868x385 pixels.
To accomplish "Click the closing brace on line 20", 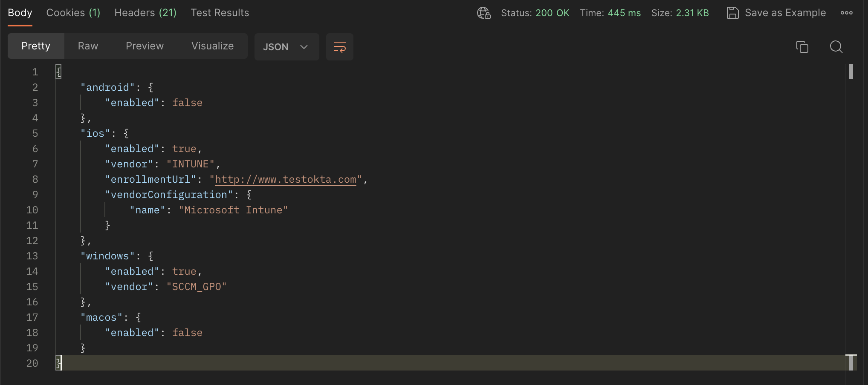I will click(x=58, y=363).
